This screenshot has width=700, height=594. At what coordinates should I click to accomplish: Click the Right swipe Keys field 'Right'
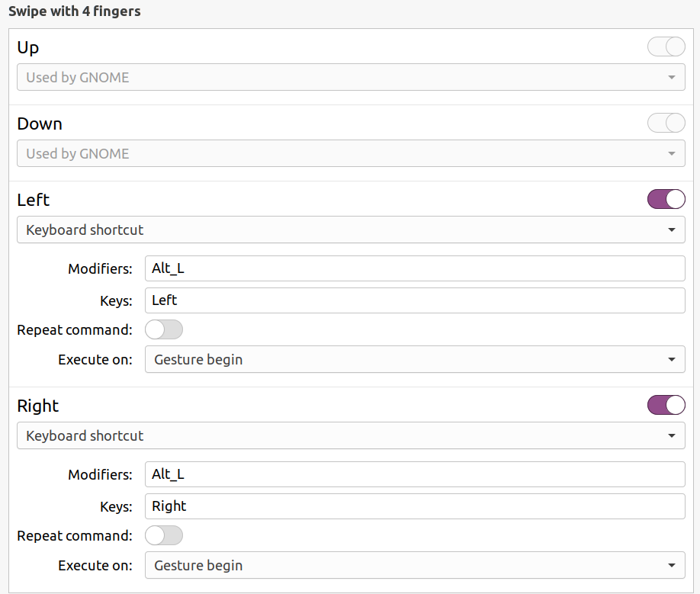pyautogui.click(x=415, y=506)
